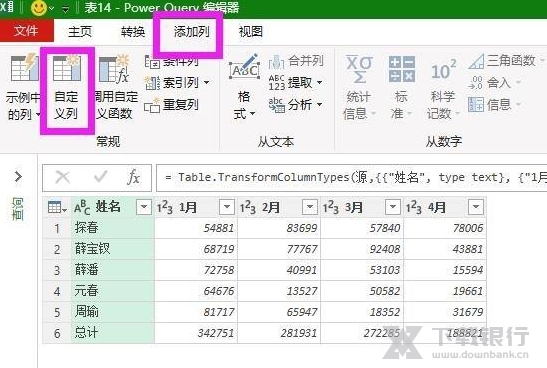Image resolution: width=547 pixels, height=368 pixels.
Task: Click the fx formula function icon
Action: click(x=133, y=177)
